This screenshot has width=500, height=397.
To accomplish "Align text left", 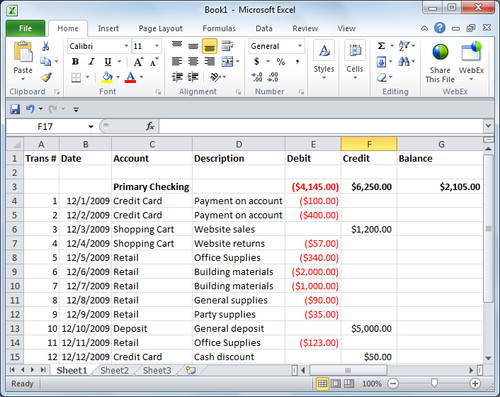I will pyautogui.click(x=177, y=62).
